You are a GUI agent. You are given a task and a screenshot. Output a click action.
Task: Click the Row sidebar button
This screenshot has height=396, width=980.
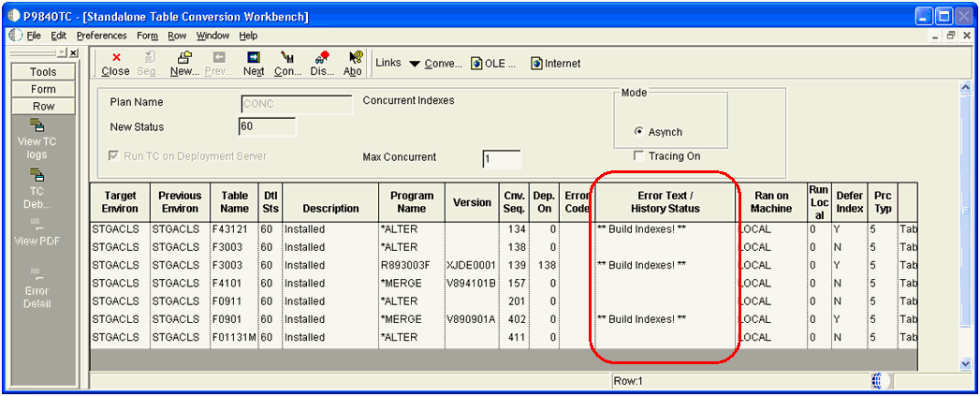coord(43,106)
